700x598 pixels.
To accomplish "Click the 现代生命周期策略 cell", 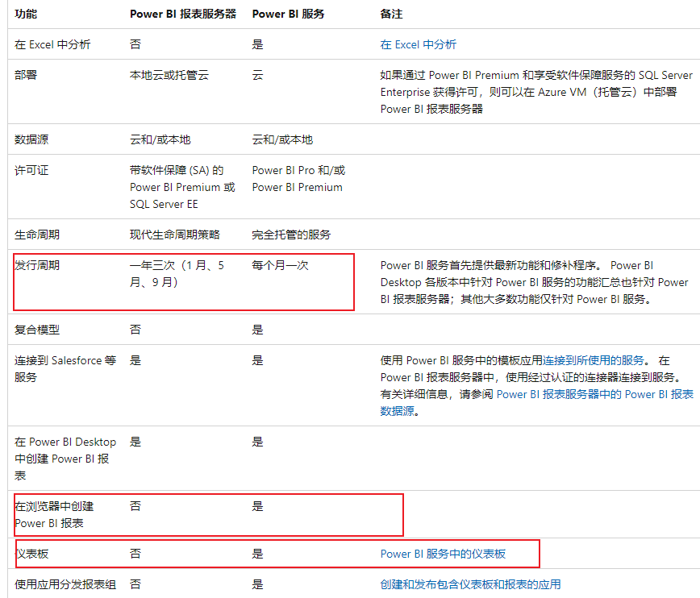I will click(174, 235).
